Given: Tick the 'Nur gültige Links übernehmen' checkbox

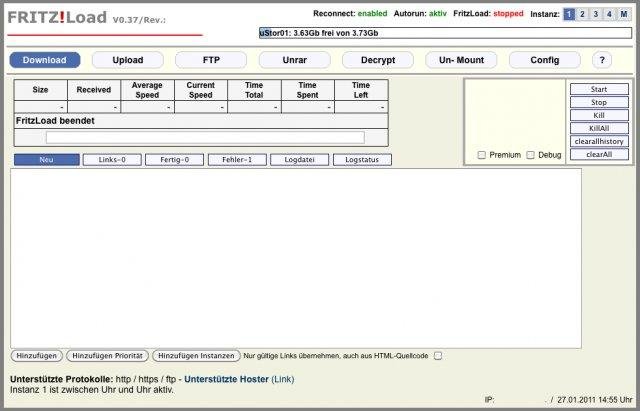Looking at the screenshot, I should pyautogui.click(x=438, y=356).
